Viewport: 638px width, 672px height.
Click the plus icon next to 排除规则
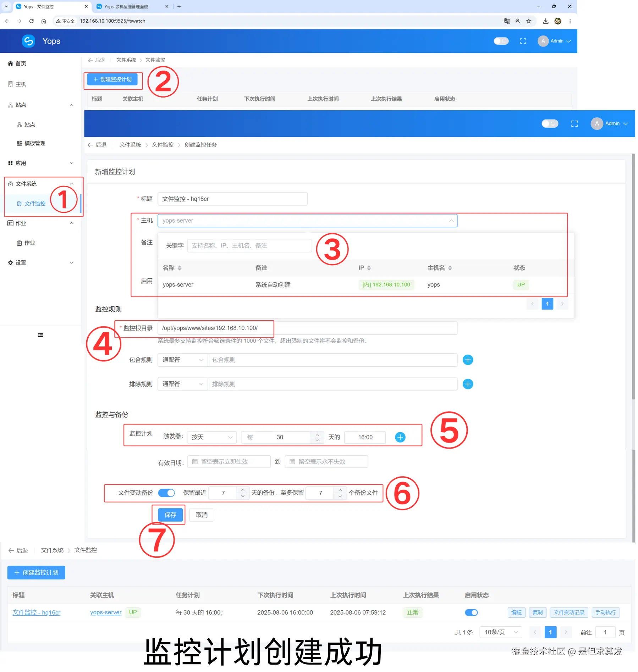click(468, 384)
